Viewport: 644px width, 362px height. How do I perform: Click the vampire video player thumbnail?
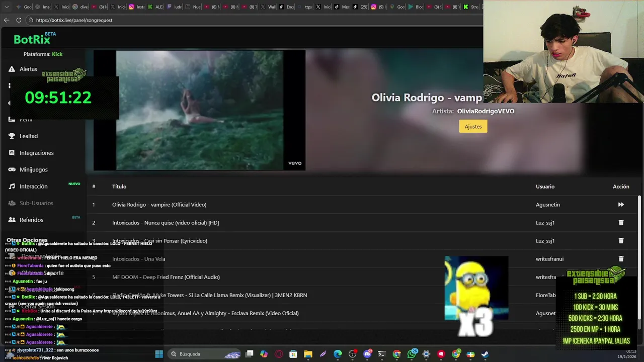tap(199, 110)
